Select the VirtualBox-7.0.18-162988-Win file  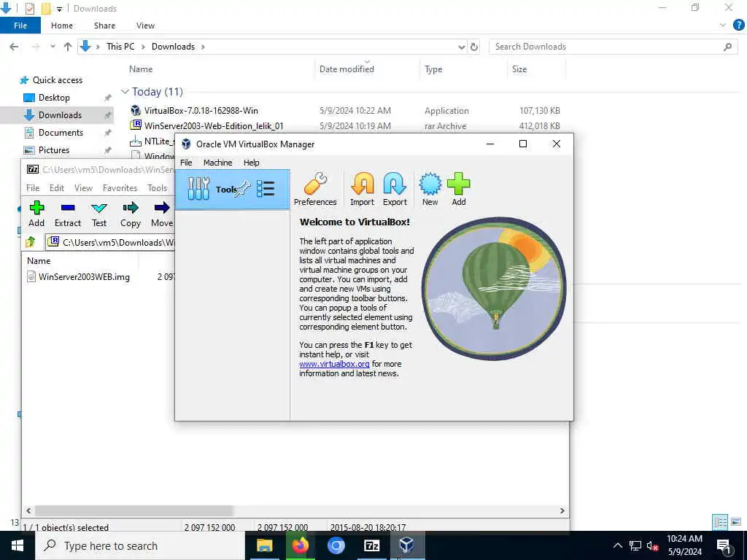pyautogui.click(x=201, y=111)
